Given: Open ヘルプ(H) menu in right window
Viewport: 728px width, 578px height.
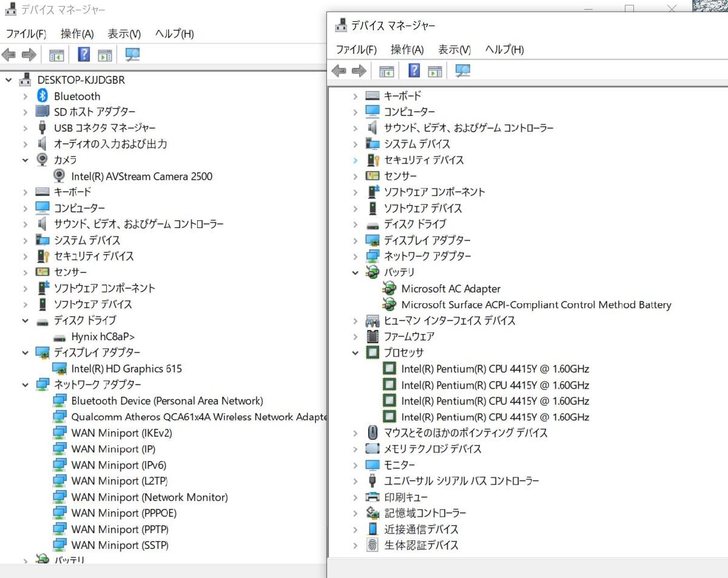Looking at the screenshot, I should click(x=504, y=50).
